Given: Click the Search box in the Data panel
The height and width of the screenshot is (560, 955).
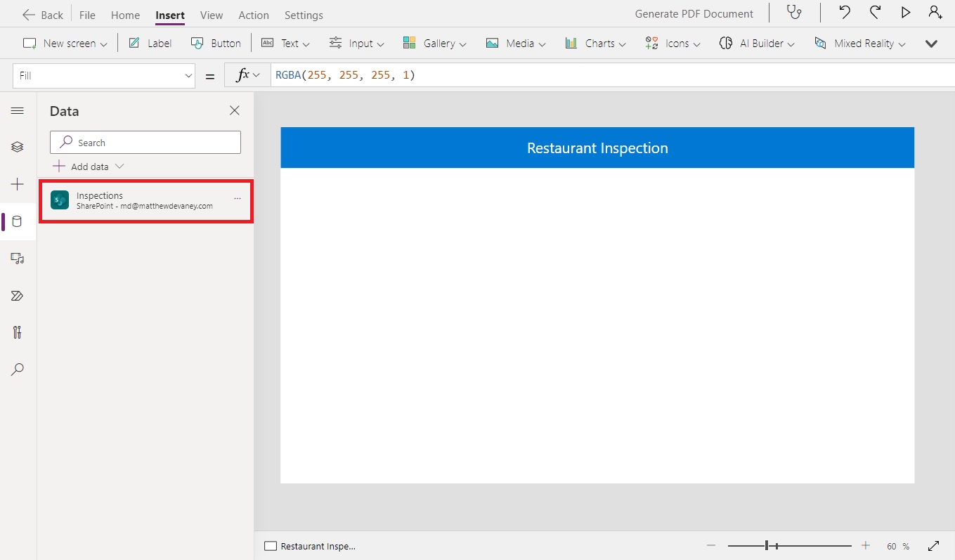Looking at the screenshot, I should coord(145,142).
